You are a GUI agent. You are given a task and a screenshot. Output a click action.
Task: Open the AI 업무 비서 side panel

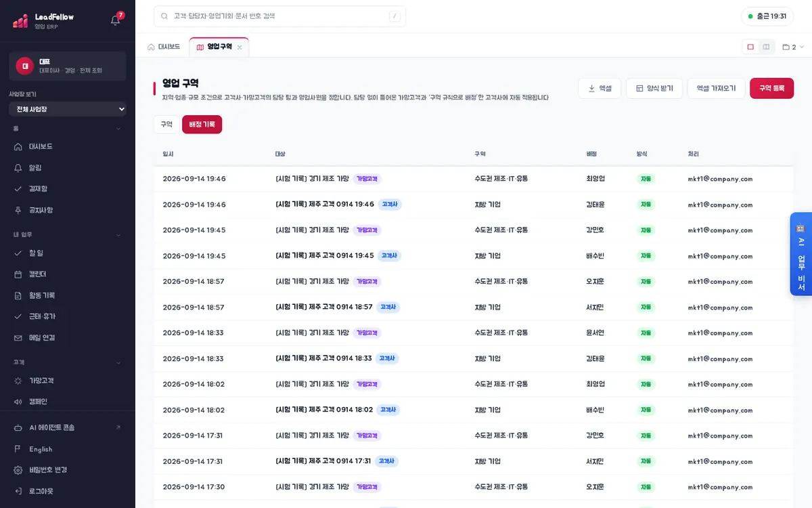801,254
